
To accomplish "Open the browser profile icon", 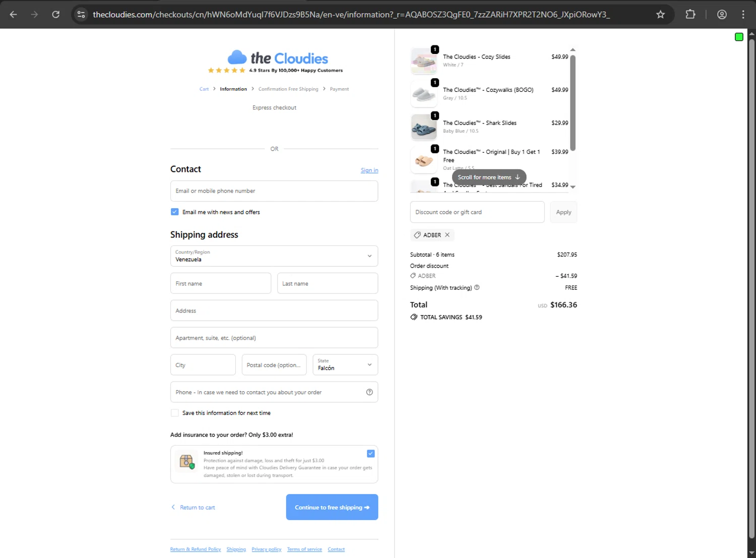I will click(x=722, y=15).
